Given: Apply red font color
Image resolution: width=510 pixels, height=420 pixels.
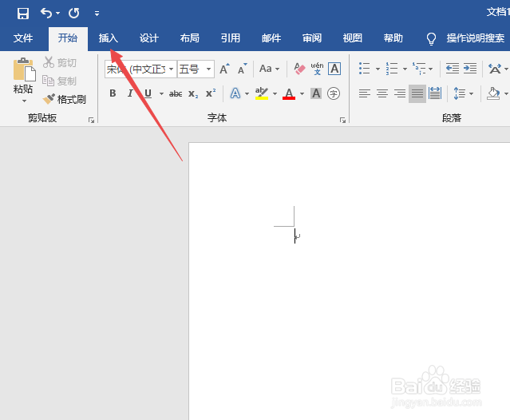Looking at the screenshot, I should tap(289, 93).
